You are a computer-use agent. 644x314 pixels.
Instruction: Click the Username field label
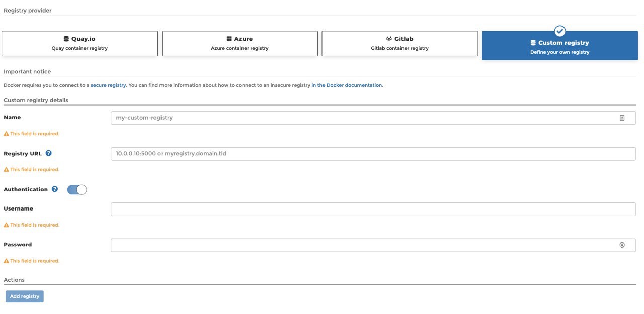click(x=18, y=208)
